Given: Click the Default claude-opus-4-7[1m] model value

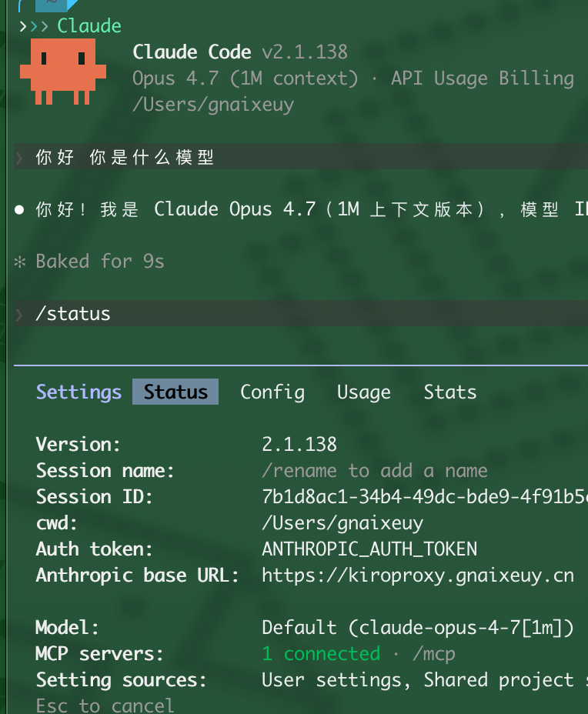Looking at the screenshot, I should tap(418, 628).
